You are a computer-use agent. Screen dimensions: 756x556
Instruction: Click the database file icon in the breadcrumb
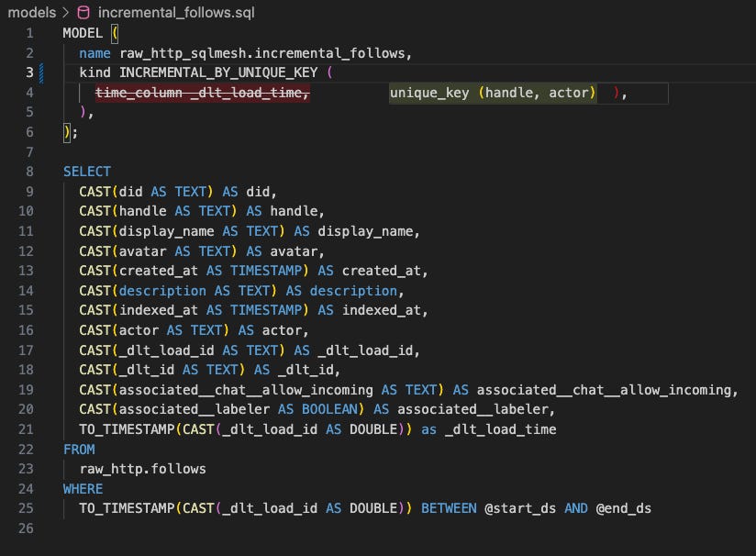point(83,13)
